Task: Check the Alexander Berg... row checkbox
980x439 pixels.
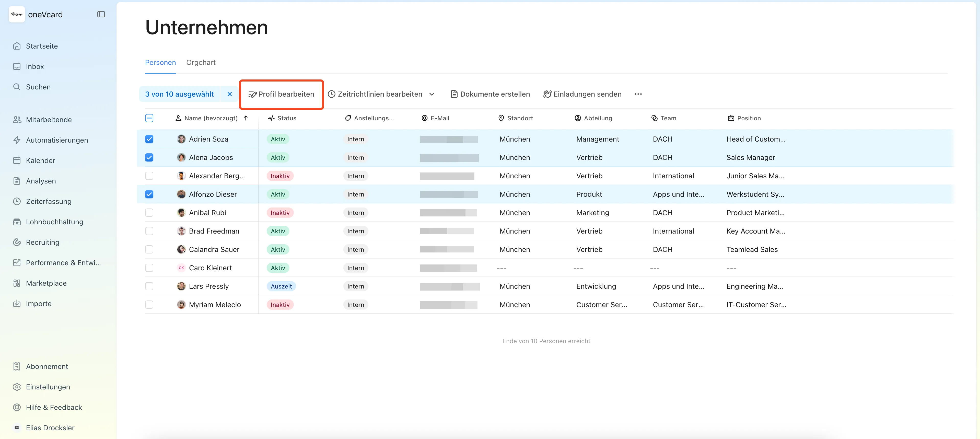Action: click(x=149, y=176)
